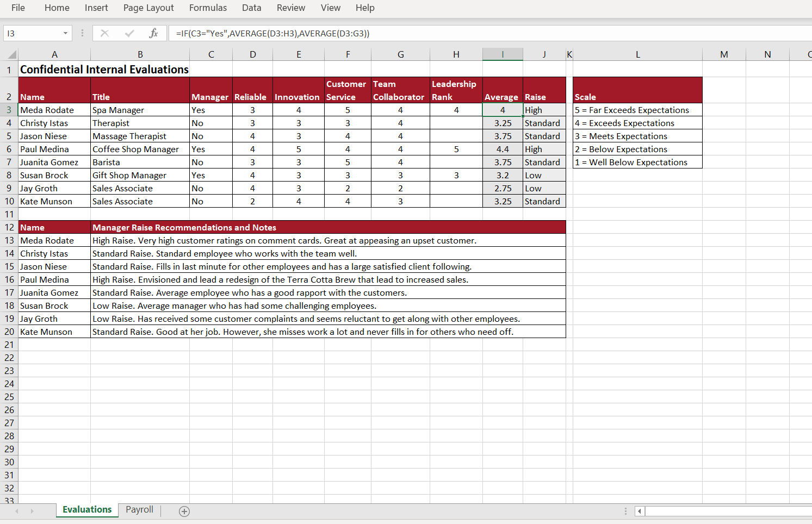Select row 21 by its row header
The width and height of the screenshot is (812, 524).
click(9, 345)
